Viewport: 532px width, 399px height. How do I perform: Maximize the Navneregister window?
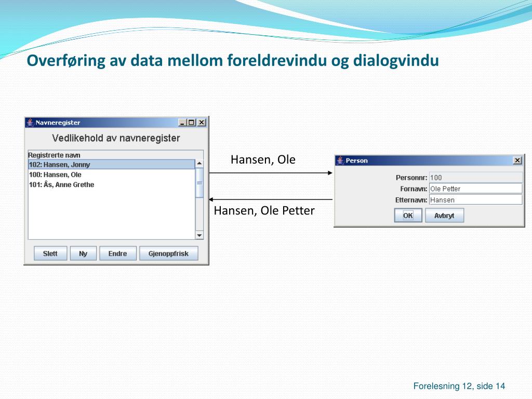point(192,123)
